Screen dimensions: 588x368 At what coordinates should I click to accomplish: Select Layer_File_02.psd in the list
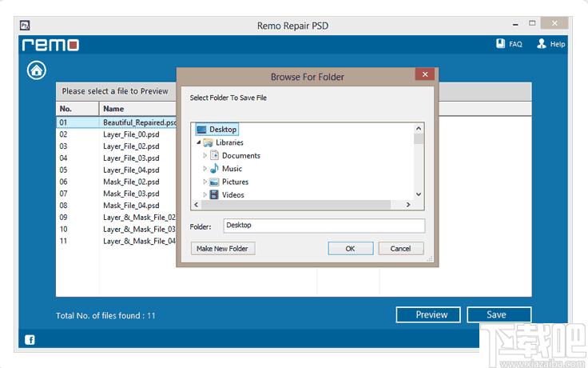pyautogui.click(x=131, y=146)
